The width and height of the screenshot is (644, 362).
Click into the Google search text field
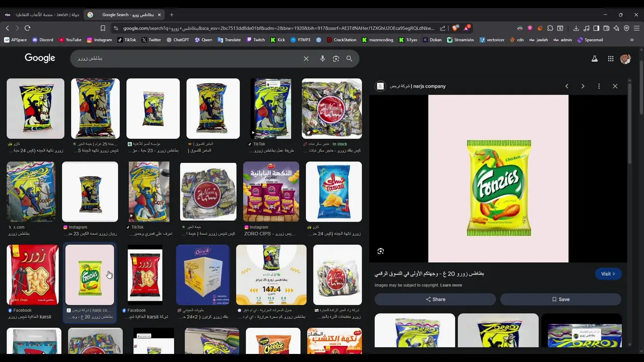(186, 59)
